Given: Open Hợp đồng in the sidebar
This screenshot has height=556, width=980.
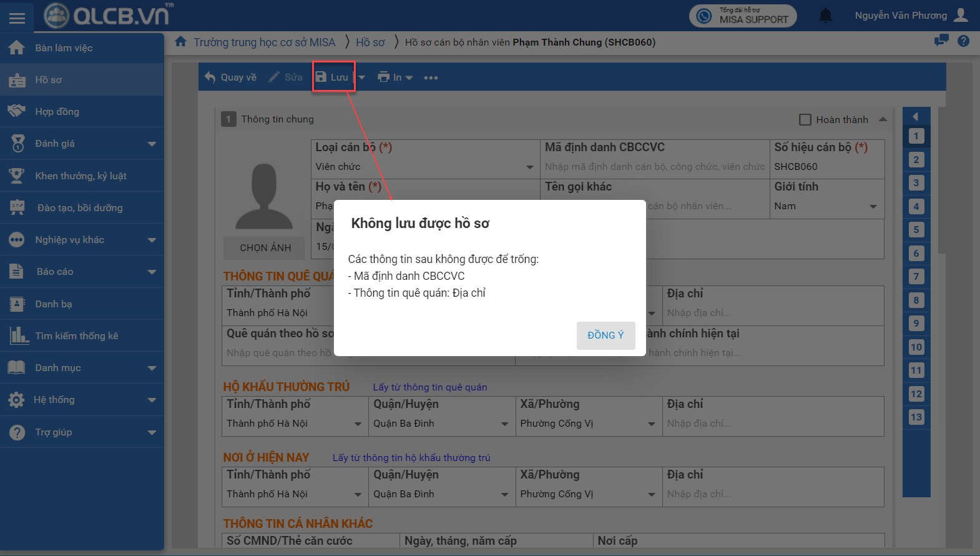Looking at the screenshot, I should coord(57,112).
